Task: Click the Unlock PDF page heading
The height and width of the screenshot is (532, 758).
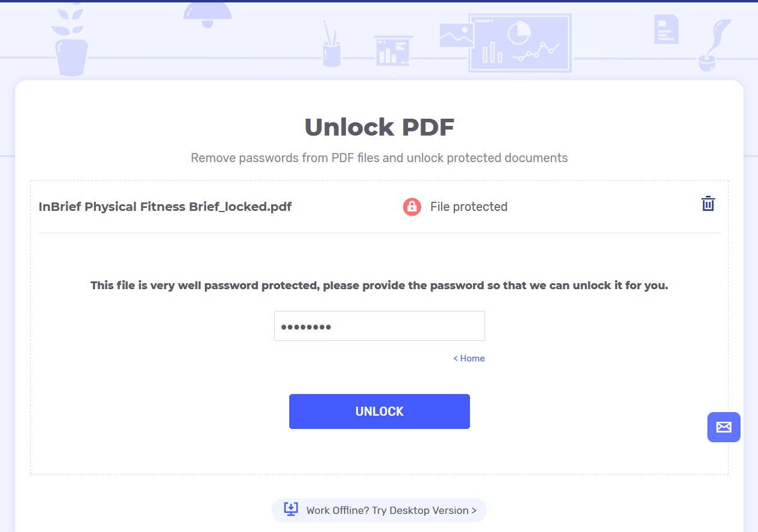Action: 379,127
